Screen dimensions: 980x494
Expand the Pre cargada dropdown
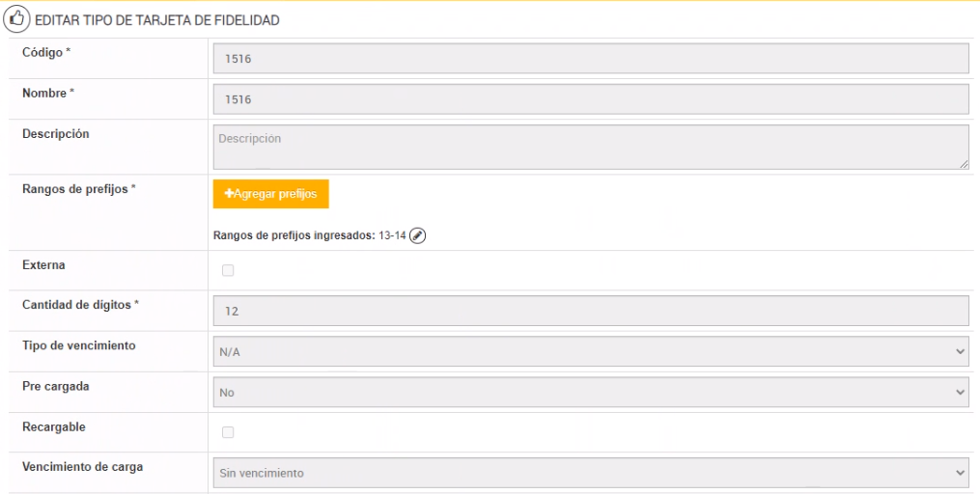[590, 393]
